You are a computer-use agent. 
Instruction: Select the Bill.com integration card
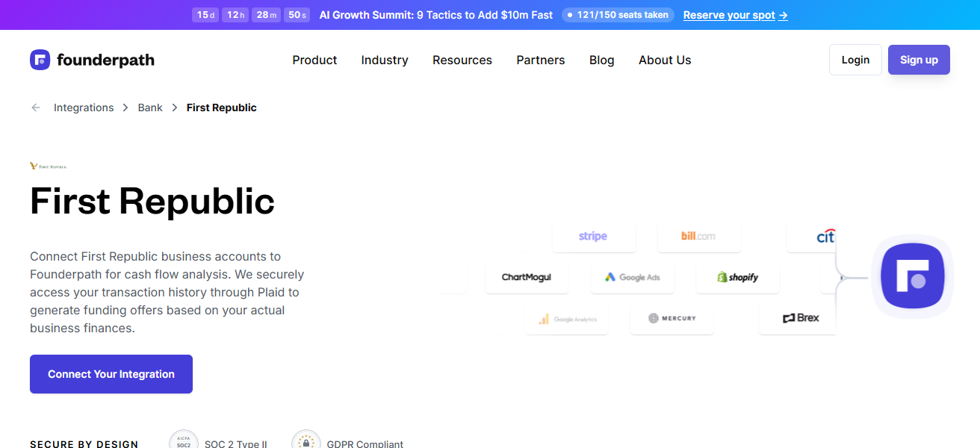[698, 236]
